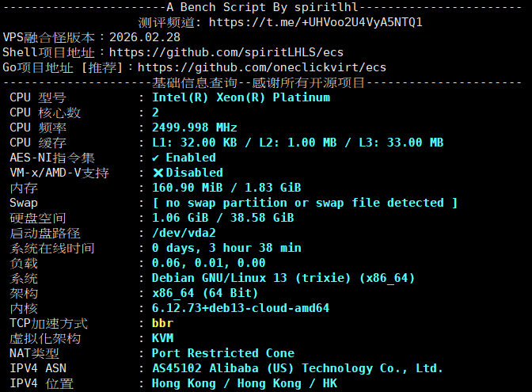Click the load average 0.06, 0.01, 0.00
The width and height of the screenshot is (532, 392).
pyautogui.click(x=208, y=263)
